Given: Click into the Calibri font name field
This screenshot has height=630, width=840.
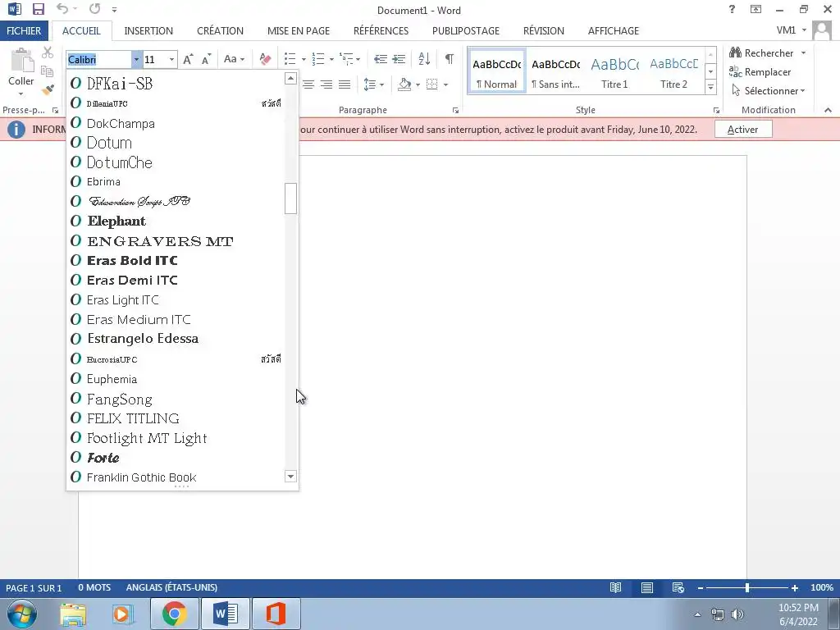Looking at the screenshot, I should click(99, 59).
